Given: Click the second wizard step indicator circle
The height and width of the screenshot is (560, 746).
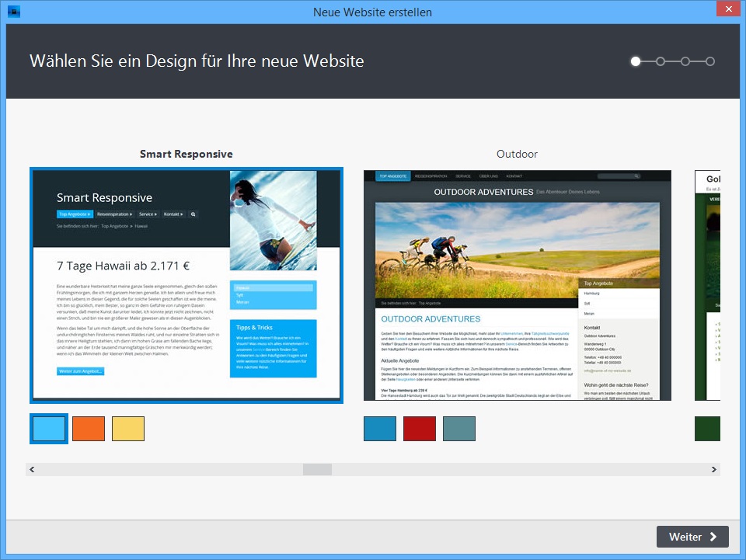Looking at the screenshot, I should pyautogui.click(x=661, y=61).
